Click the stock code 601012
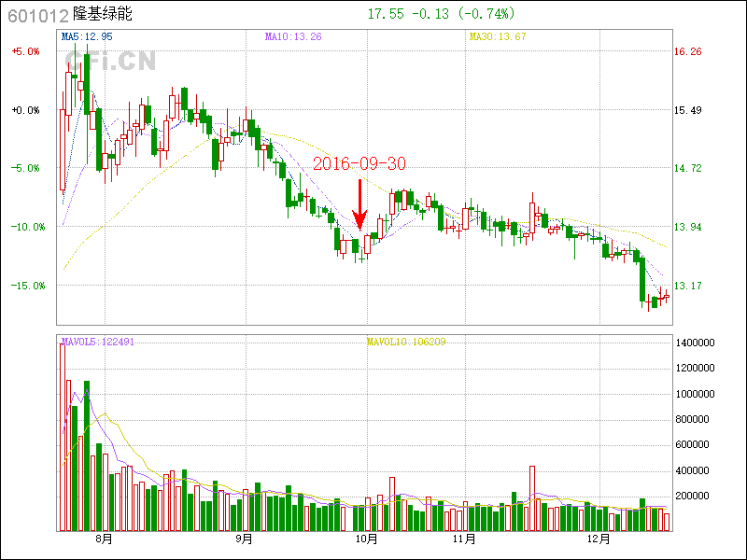This screenshot has height=560, width=747. (36, 15)
